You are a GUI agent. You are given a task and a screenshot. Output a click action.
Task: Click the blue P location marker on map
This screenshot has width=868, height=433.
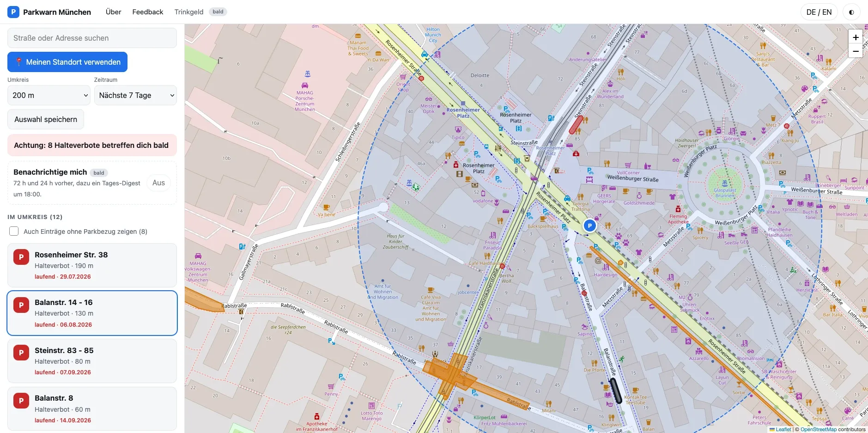tap(589, 226)
